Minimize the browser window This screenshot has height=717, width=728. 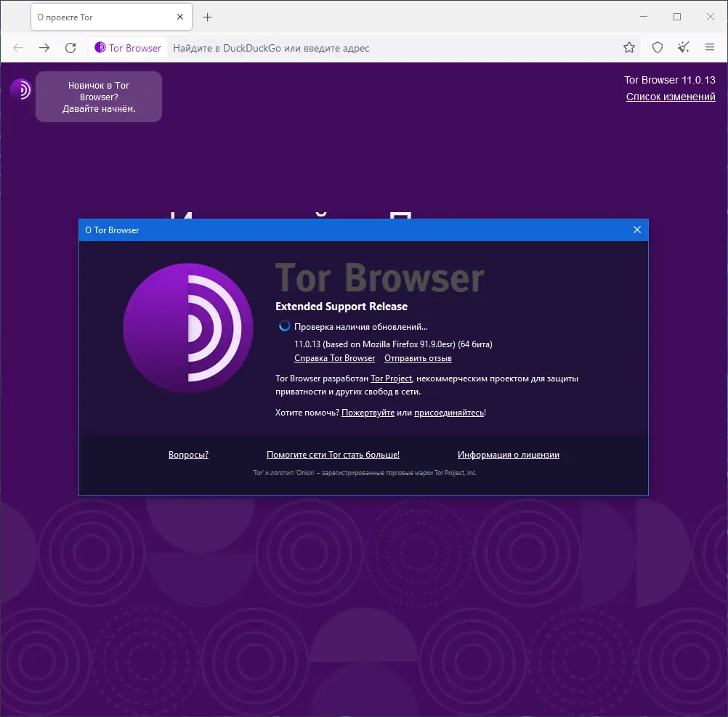pos(644,17)
